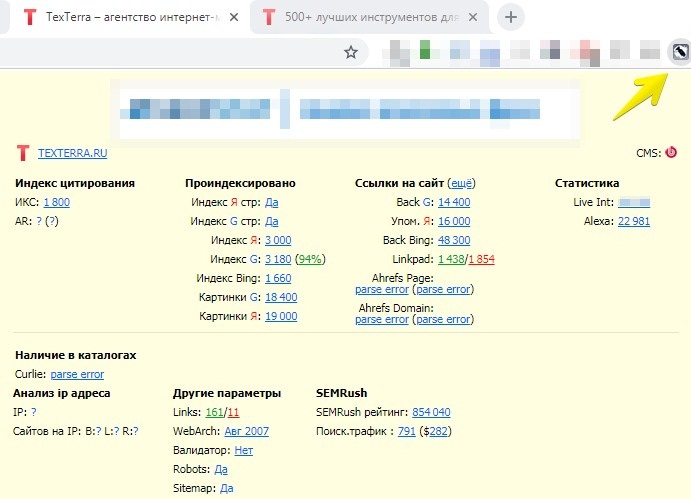Image resolution: width=691 pixels, height=499 pixels.
Task: Open Индекс Bing value 1 660
Action: point(278,278)
